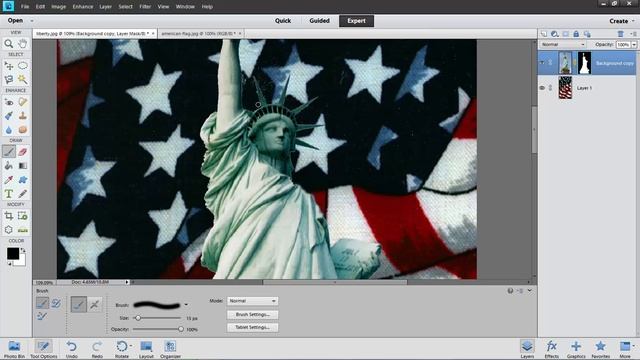Select the Brush tool in Draw section
This screenshot has height=360, width=640.
tap(9, 152)
